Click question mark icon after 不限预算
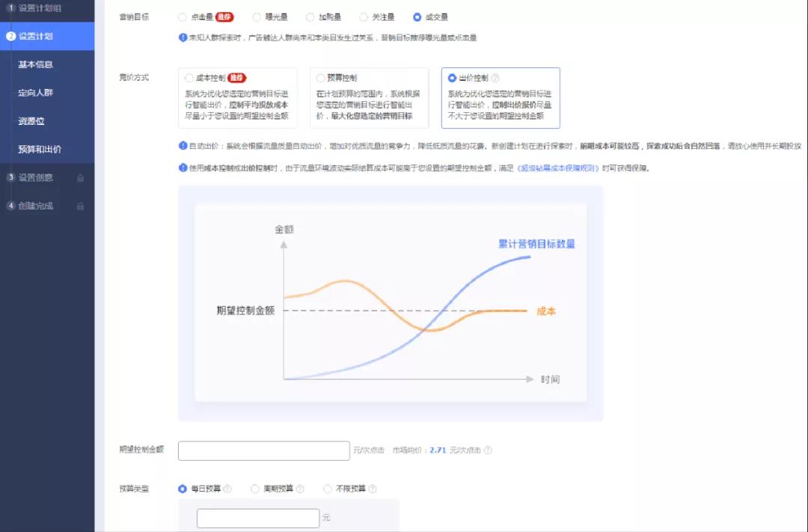Screen dimensions: 808x532 click(x=372, y=489)
